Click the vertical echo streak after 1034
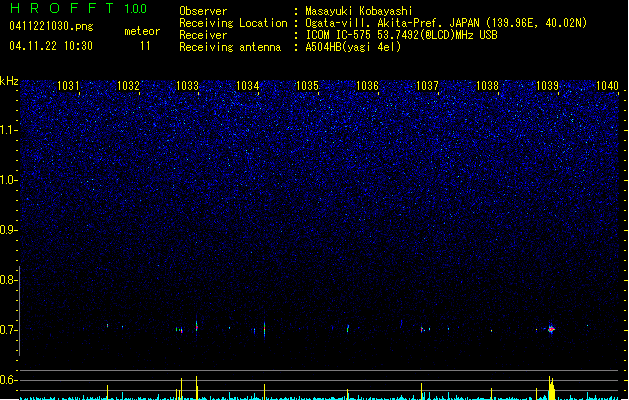The height and width of the screenshot is (400, 629). coord(264,329)
